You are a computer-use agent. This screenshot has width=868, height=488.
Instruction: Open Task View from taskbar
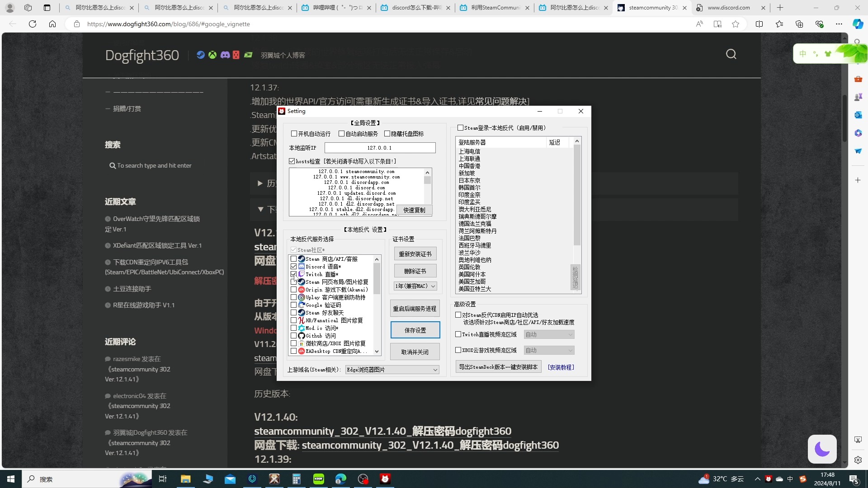click(x=163, y=479)
